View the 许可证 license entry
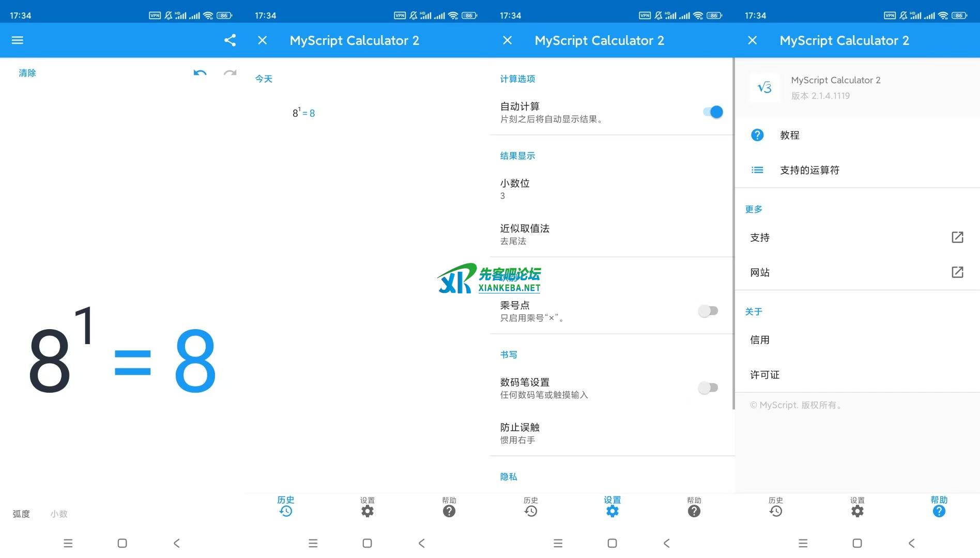Screen dimensions: 980x558 pos(764,375)
